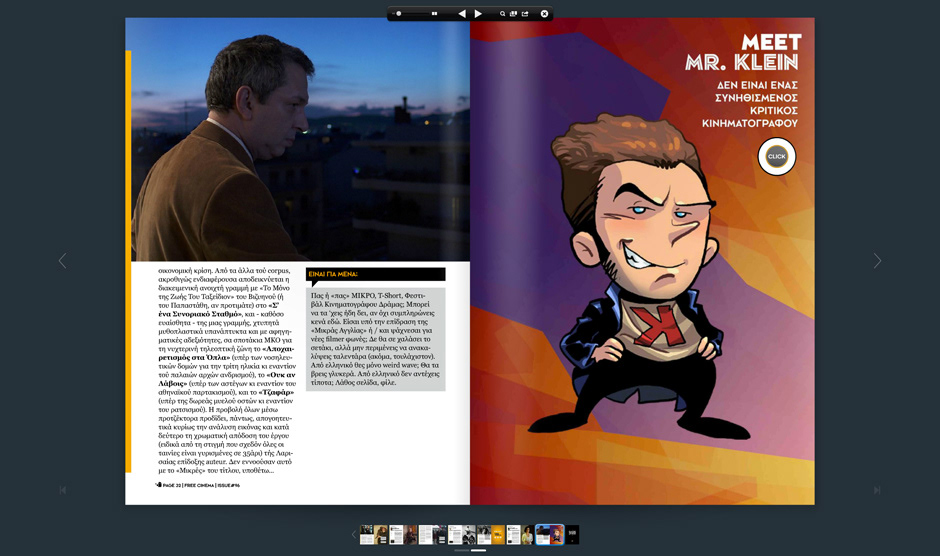940x556 pixels.
Task: Click the share icon in the toolbar
Action: pos(525,14)
